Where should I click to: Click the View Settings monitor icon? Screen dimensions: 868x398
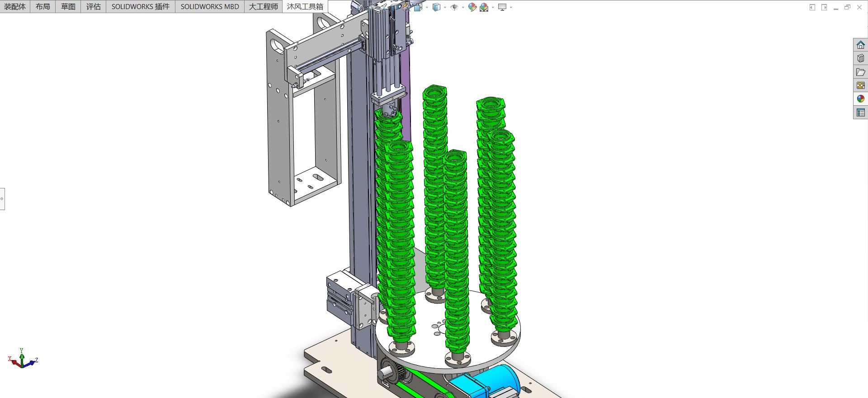click(x=502, y=7)
